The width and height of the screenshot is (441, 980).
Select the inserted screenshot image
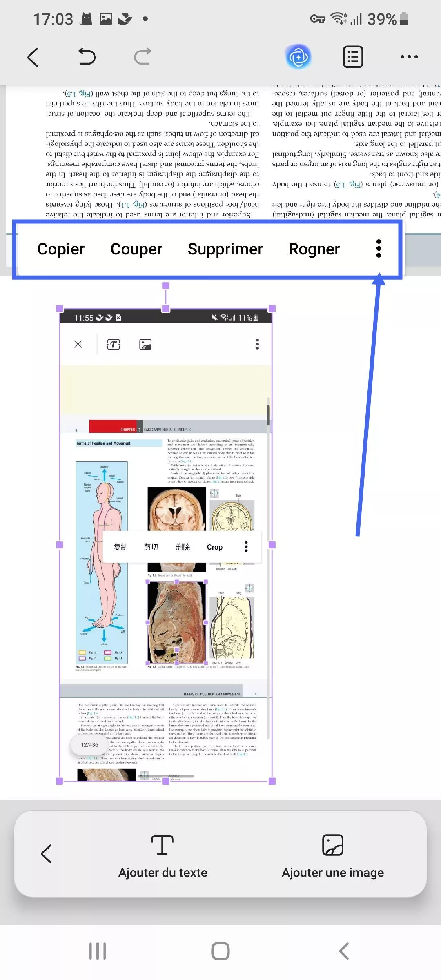tap(166, 545)
